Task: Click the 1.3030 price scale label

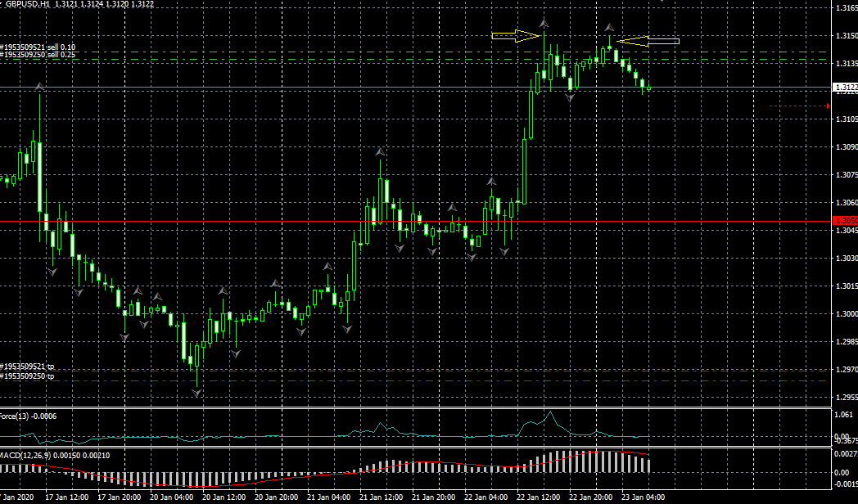Action: (x=847, y=258)
